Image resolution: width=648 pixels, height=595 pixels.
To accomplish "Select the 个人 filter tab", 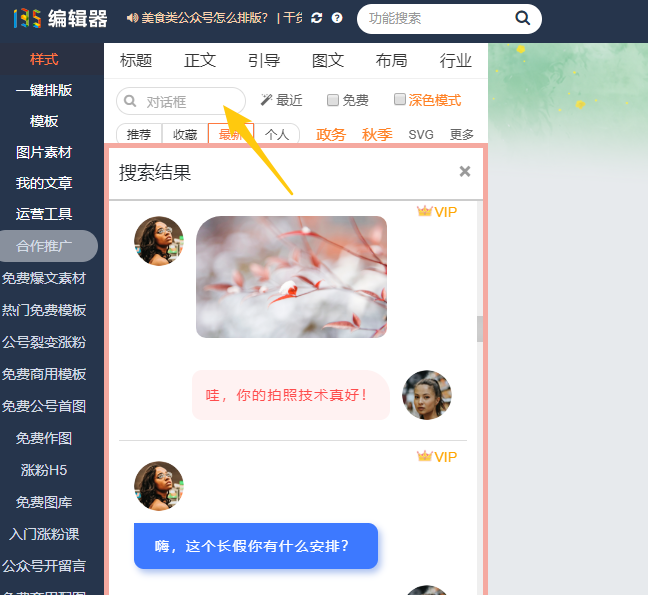I will point(276,134).
